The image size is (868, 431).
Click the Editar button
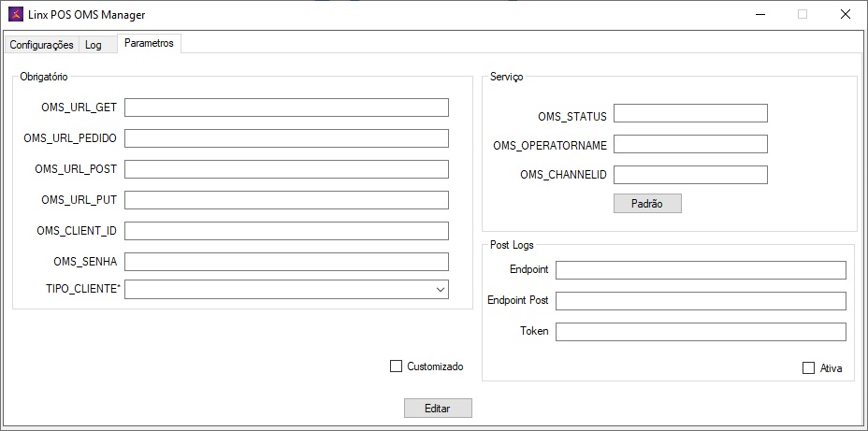pyautogui.click(x=438, y=409)
